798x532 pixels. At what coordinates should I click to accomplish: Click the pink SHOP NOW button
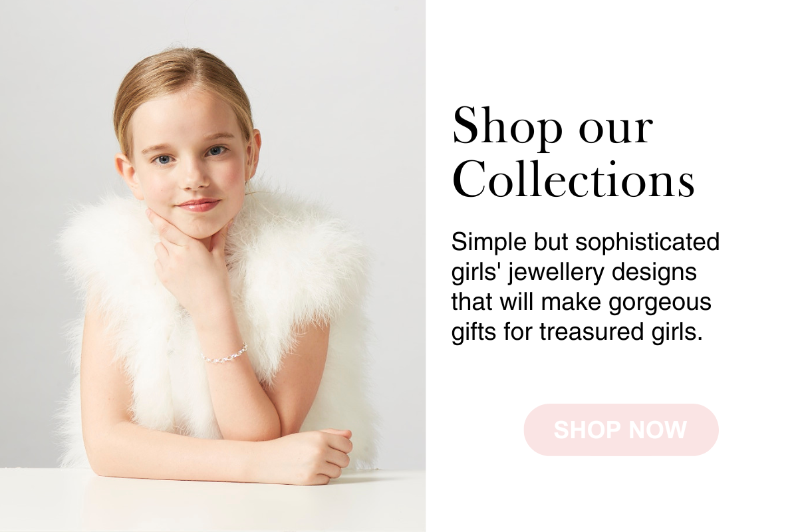click(x=621, y=430)
